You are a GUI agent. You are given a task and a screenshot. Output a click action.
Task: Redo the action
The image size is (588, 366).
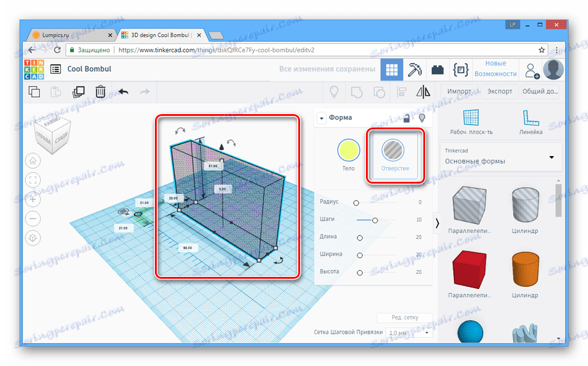[145, 91]
